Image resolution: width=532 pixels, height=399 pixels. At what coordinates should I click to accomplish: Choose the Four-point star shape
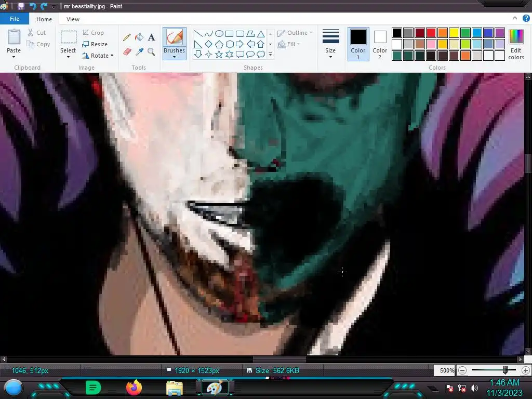click(209, 54)
